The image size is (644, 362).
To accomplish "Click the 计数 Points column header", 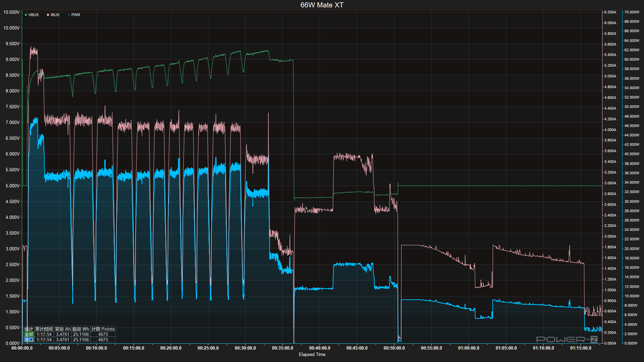I will 103,329.
